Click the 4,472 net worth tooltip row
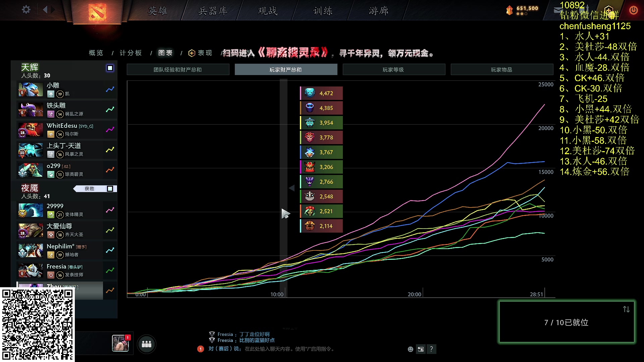 point(321,93)
